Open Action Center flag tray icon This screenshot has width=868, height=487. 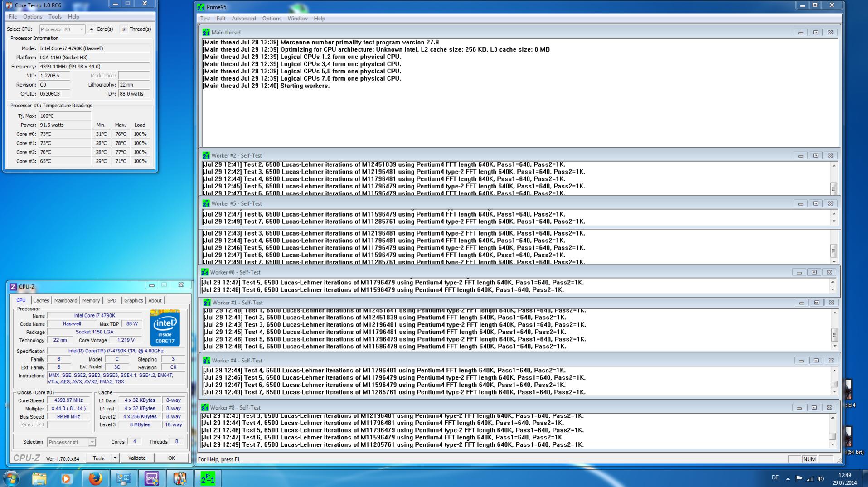point(799,479)
